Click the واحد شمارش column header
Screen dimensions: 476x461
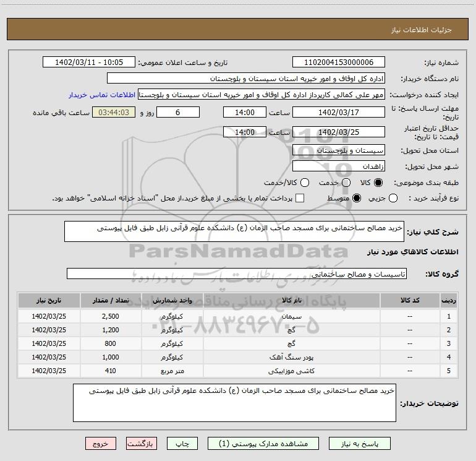(172, 300)
